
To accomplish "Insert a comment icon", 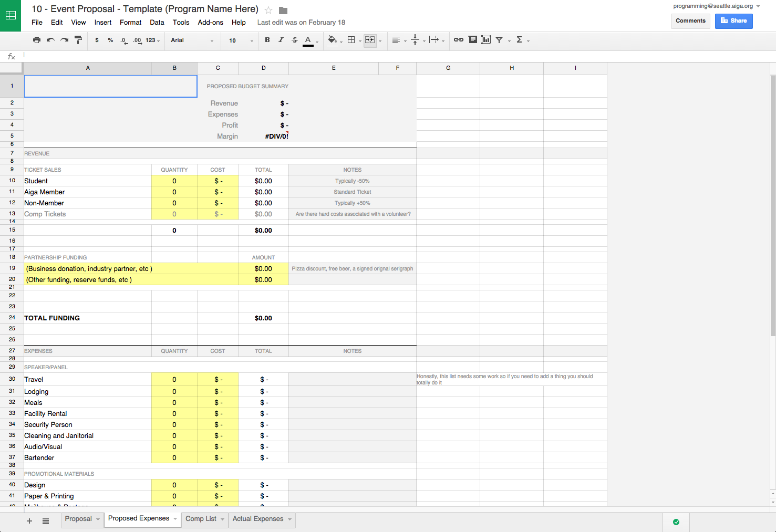I will coord(473,40).
